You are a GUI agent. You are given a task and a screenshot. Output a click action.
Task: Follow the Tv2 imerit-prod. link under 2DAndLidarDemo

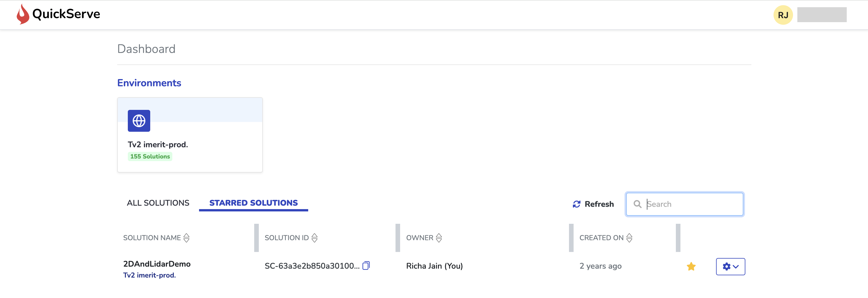[x=149, y=275]
